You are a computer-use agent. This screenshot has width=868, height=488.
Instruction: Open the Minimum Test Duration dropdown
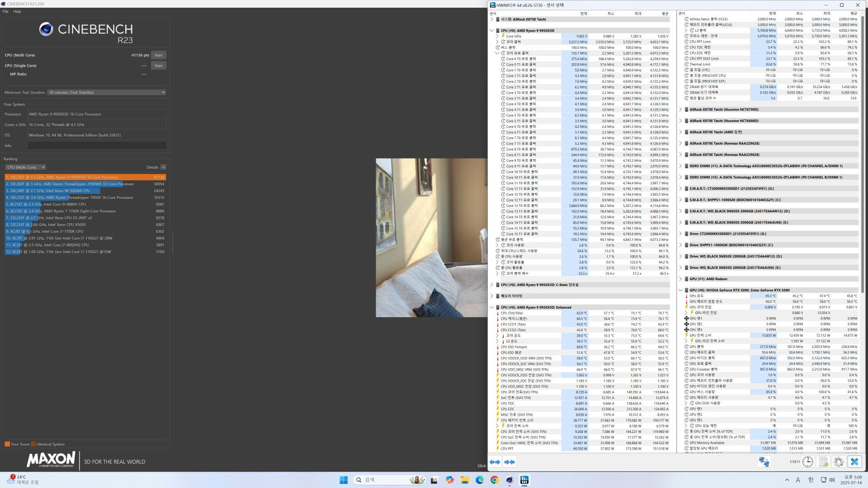pyautogui.click(x=107, y=93)
